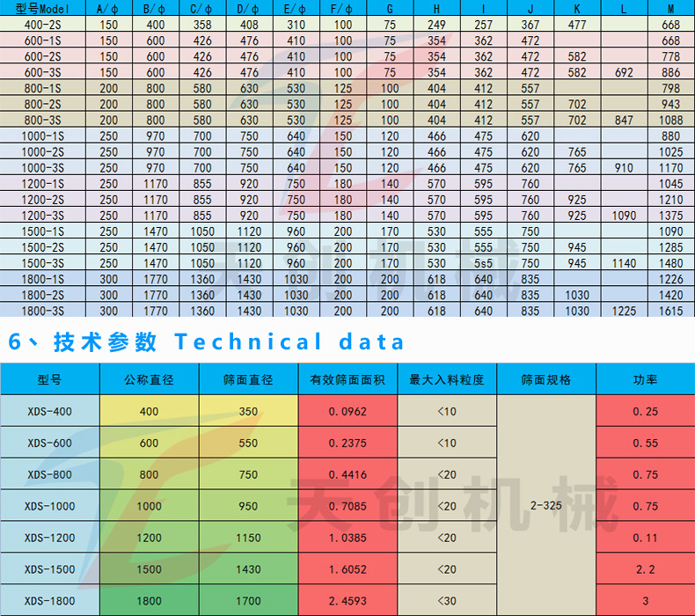Click the 2.2 power value cell
The height and width of the screenshot is (616, 695).
click(645, 569)
